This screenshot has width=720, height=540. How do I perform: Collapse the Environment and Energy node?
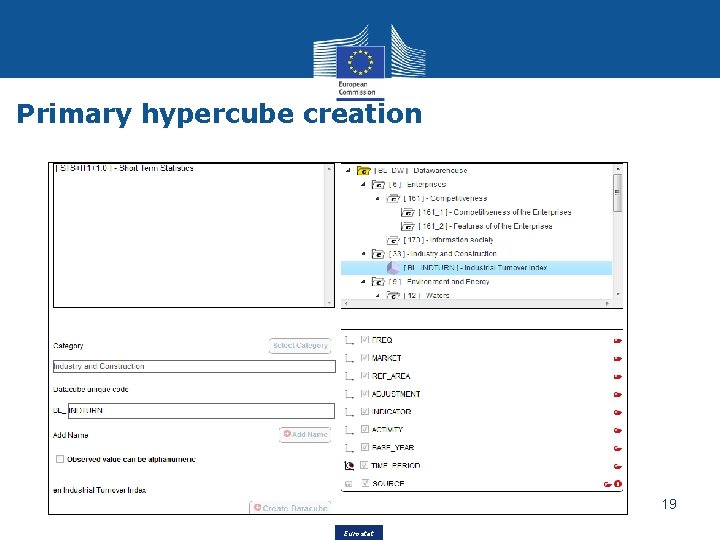363,281
